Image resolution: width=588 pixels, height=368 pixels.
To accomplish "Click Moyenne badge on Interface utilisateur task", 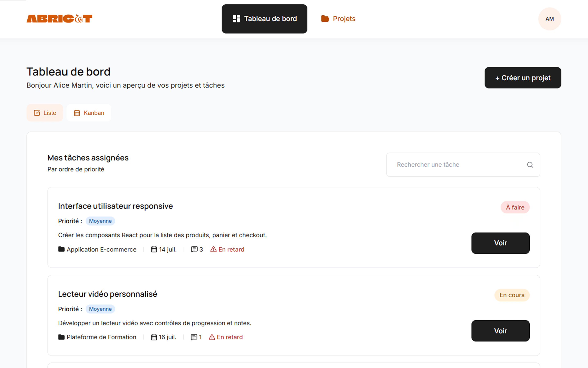I will (100, 221).
